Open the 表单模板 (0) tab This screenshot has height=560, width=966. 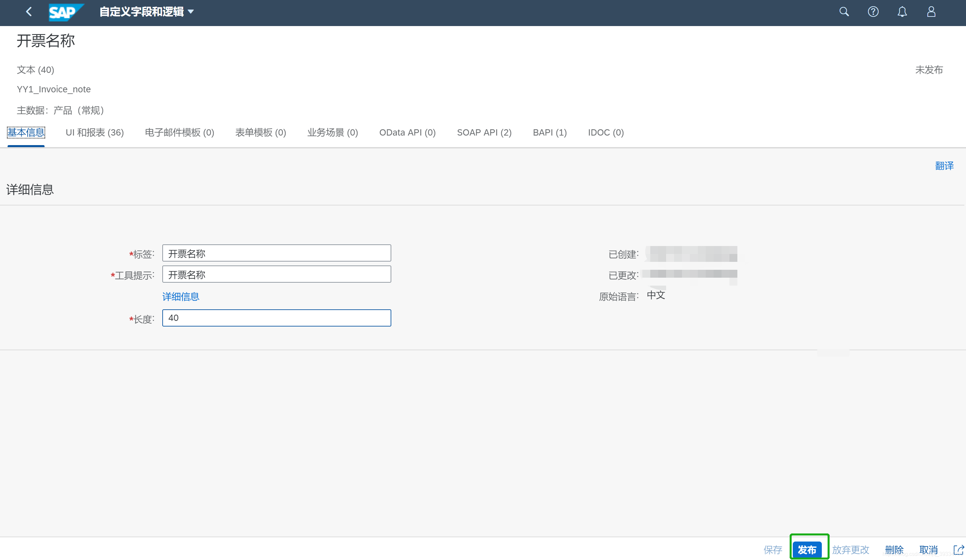coord(261,133)
